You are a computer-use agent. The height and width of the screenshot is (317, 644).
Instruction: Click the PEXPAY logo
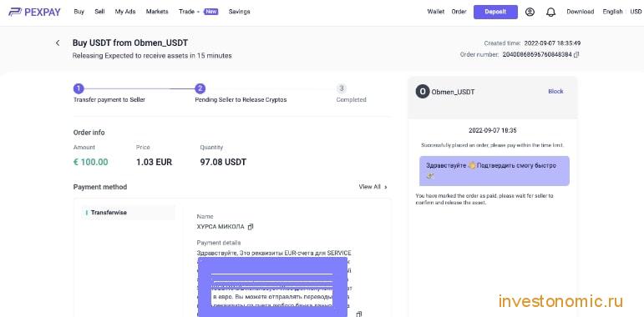click(x=34, y=12)
